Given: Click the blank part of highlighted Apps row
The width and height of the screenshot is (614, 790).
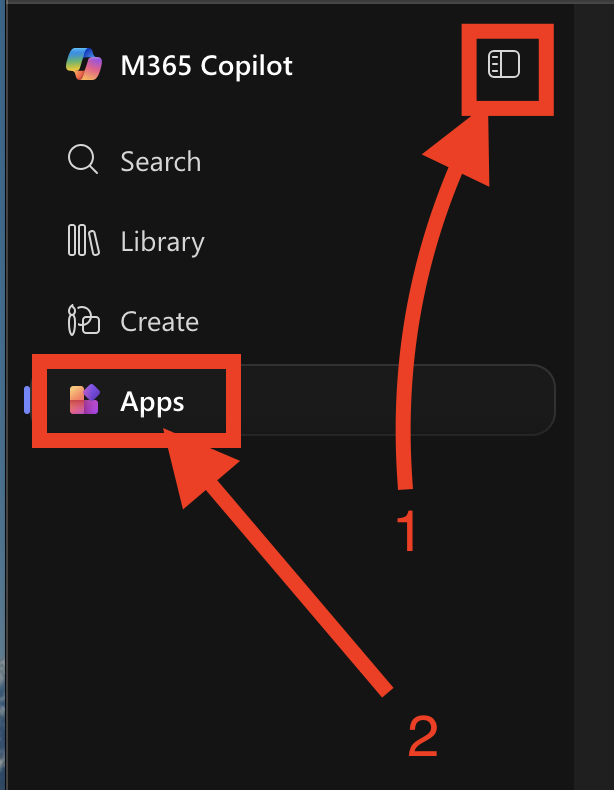Looking at the screenshot, I should [393, 400].
